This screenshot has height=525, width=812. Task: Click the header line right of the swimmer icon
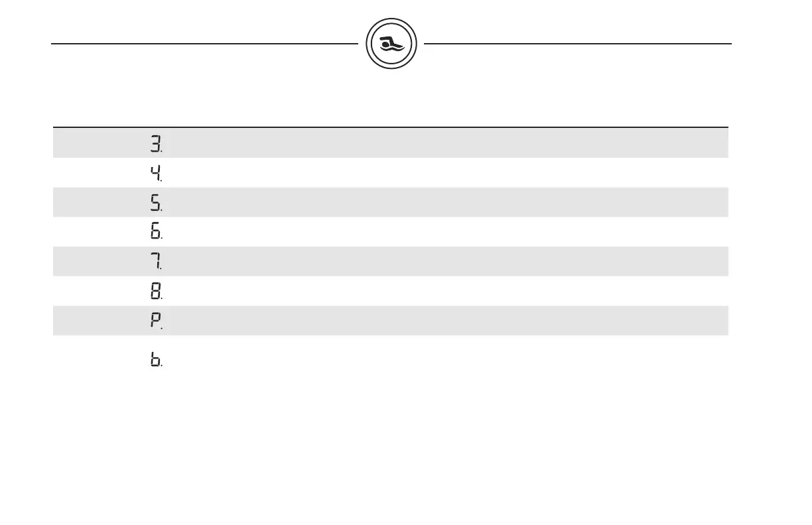click(x=577, y=44)
